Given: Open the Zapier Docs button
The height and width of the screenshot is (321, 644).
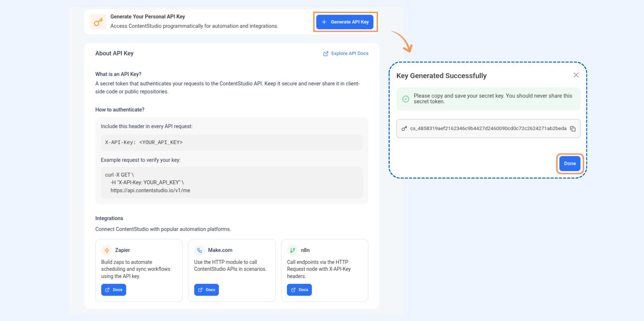Looking at the screenshot, I should coord(113,290).
